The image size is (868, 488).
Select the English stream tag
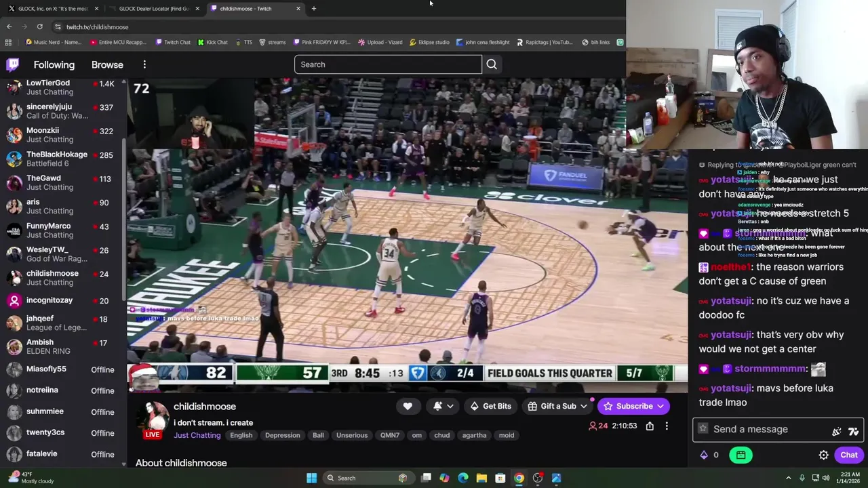[x=241, y=435]
